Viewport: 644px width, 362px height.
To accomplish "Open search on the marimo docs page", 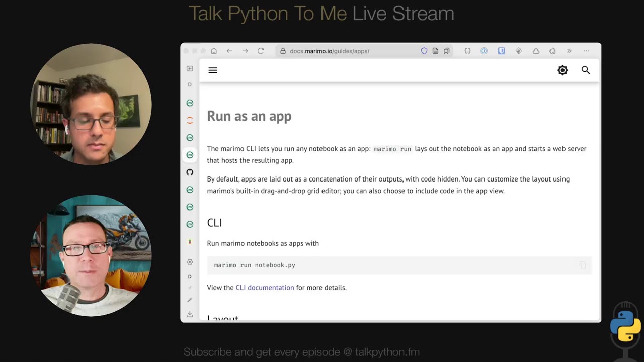I will [x=586, y=70].
